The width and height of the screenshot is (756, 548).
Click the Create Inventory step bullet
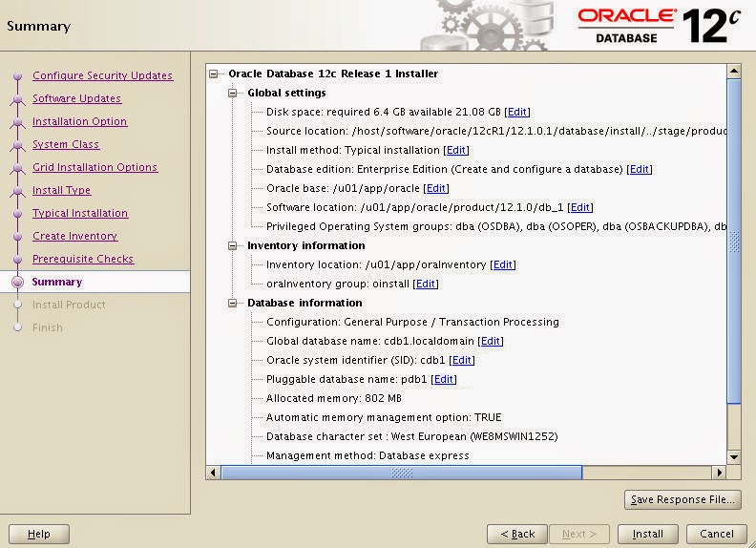click(x=18, y=237)
